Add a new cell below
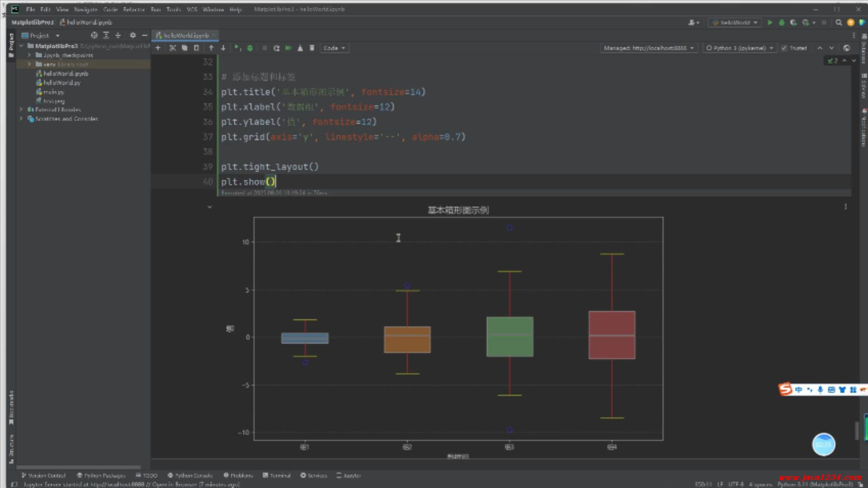The height and width of the screenshot is (488, 868). 158,48
